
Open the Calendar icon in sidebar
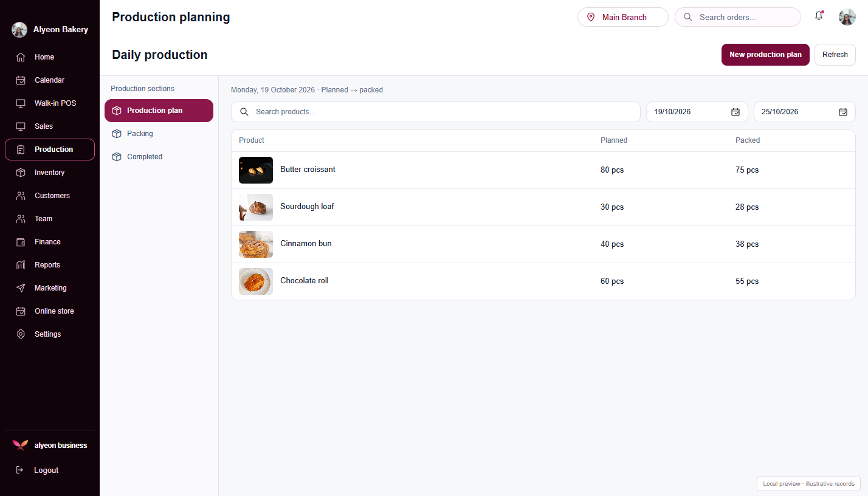tap(21, 80)
